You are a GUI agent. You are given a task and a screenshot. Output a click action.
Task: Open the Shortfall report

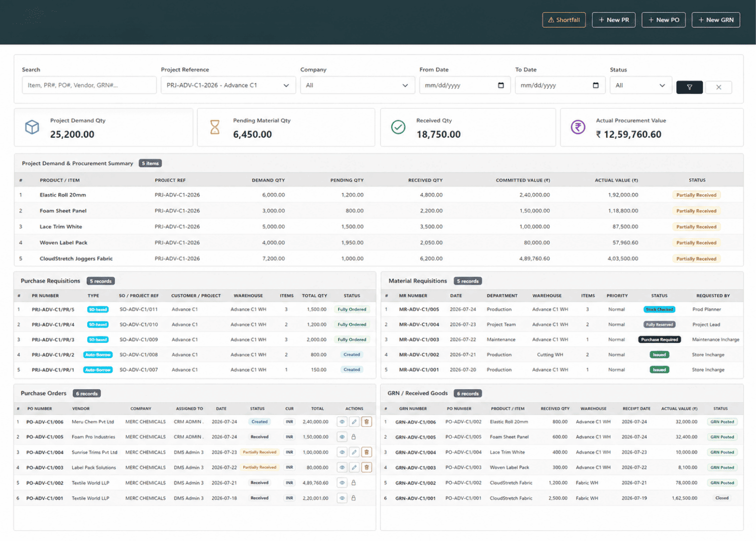[x=564, y=20]
